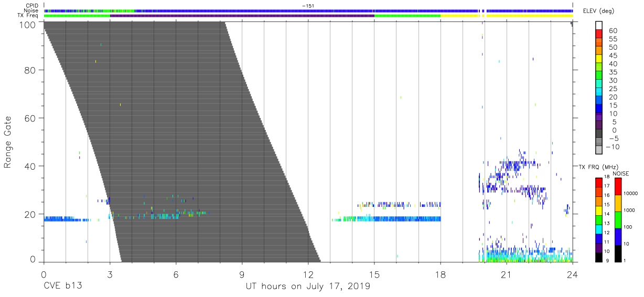Click ELEV legend value '35'

coord(612,72)
